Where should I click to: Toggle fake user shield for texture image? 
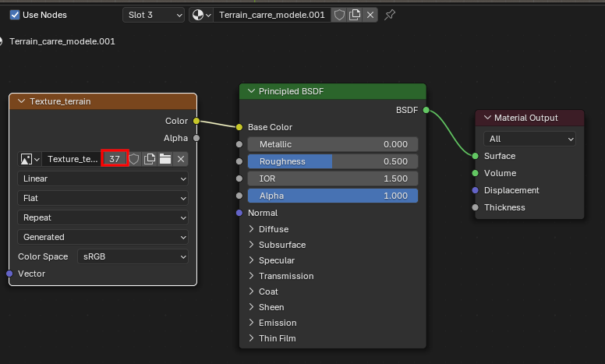tap(134, 159)
